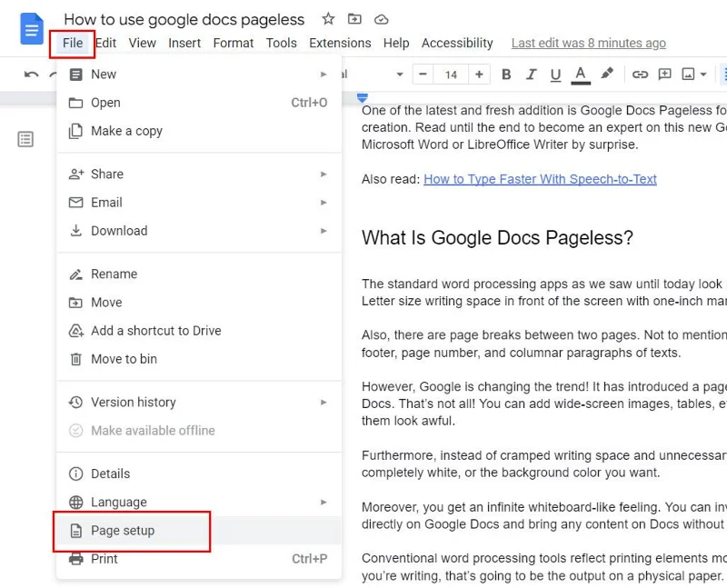Open Page setup
727x588 pixels.
(x=198, y=530)
